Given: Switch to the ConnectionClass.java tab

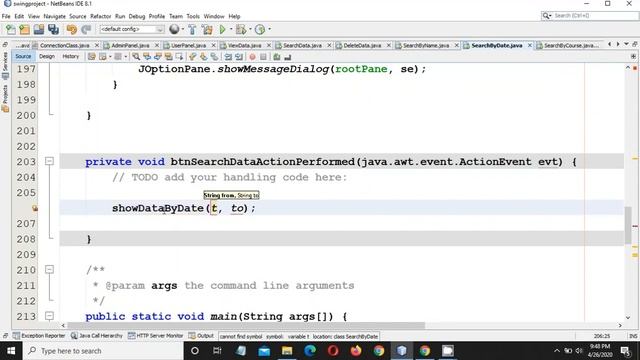Looking at the screenshot, I should tap(64, 45).
